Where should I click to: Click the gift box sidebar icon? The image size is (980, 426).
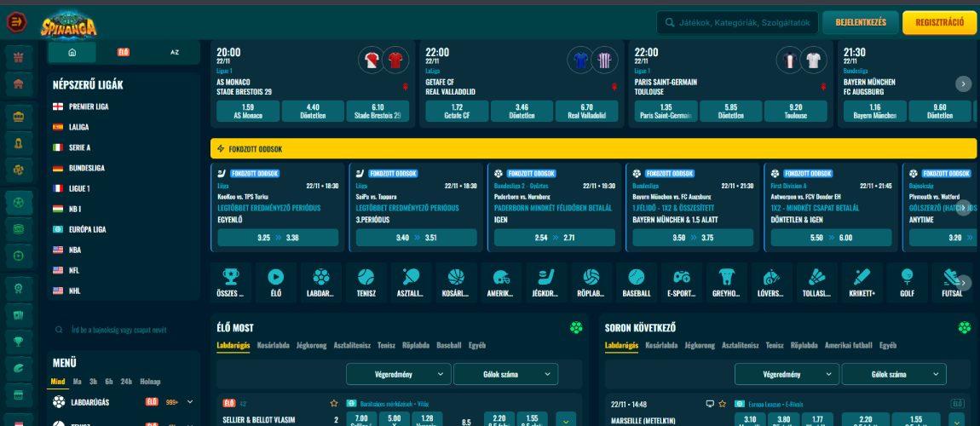click(x=19, y=57)
